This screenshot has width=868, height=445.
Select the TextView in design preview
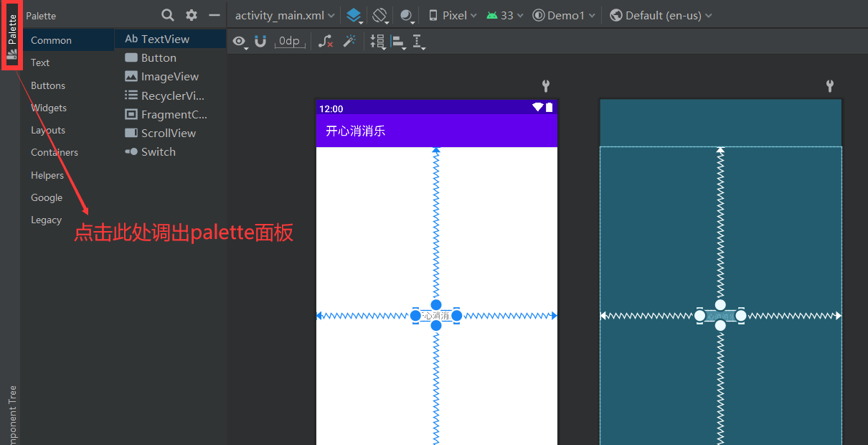click(x=436, y=316)
